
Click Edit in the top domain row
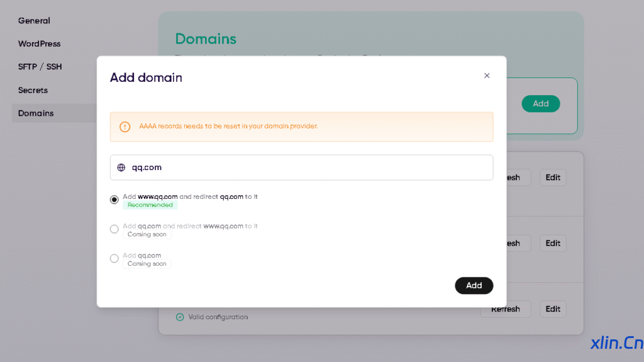(553, 178)
